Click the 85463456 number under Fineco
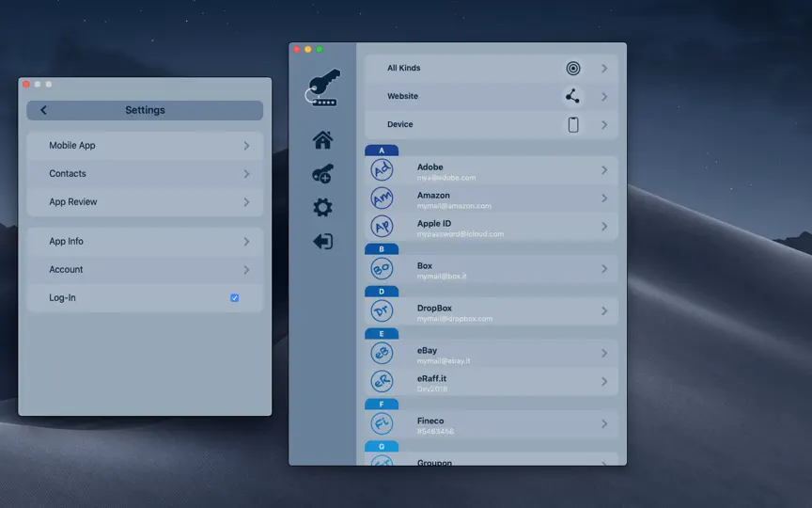812x508 pixels. coord(435,431)
